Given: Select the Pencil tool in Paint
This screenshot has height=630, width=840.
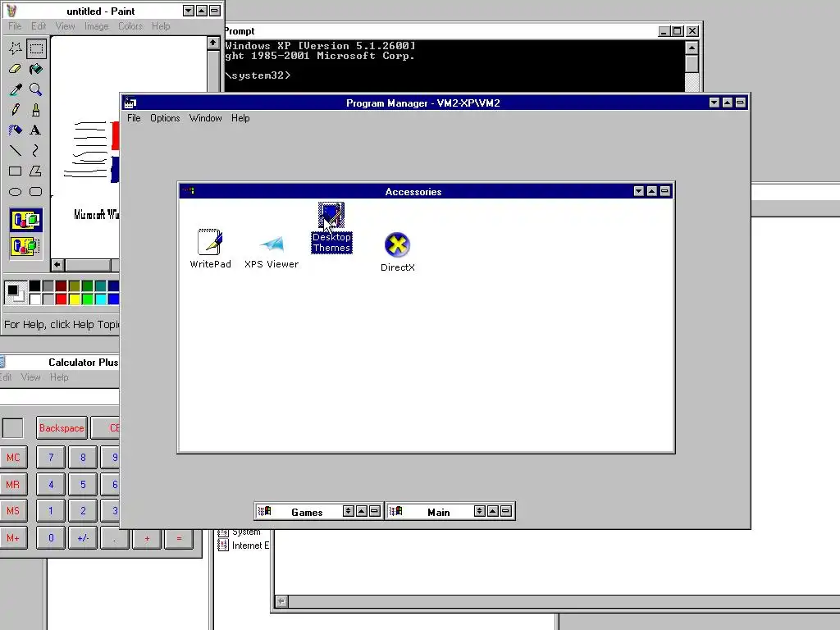Looking at the screenshot, I should [x=15, y=110].
